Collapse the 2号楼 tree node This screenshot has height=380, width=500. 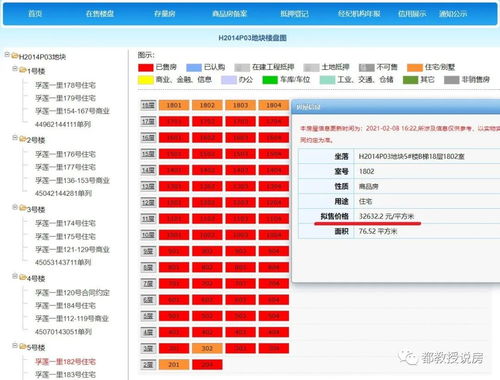tap(15, 138)
